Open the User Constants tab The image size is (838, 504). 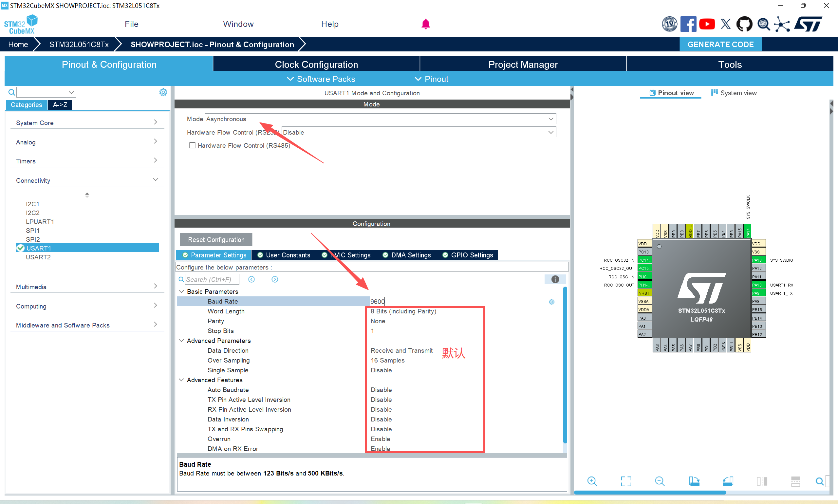tap(284, 255)
